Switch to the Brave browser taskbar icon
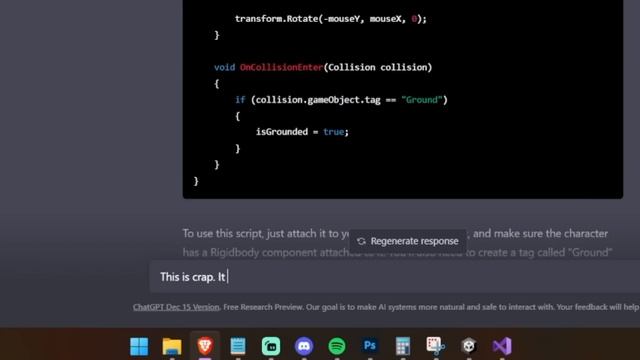 [x=205, y=346]
